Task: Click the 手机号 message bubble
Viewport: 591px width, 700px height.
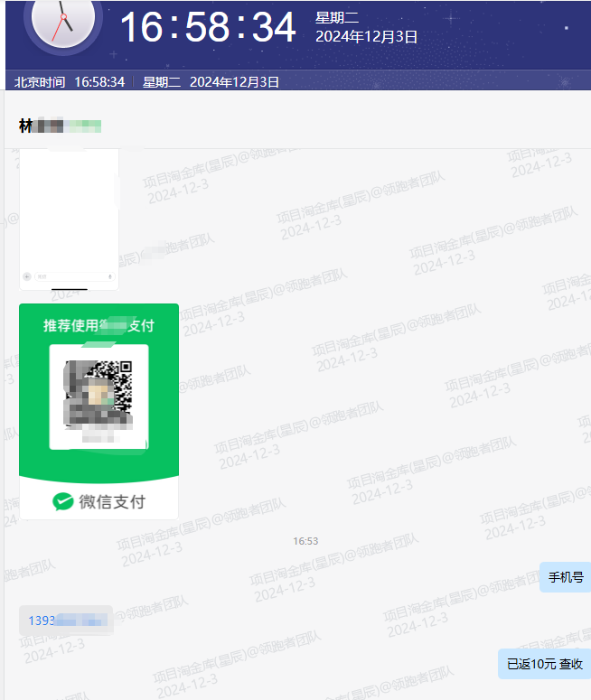Action: pos(566,577)
